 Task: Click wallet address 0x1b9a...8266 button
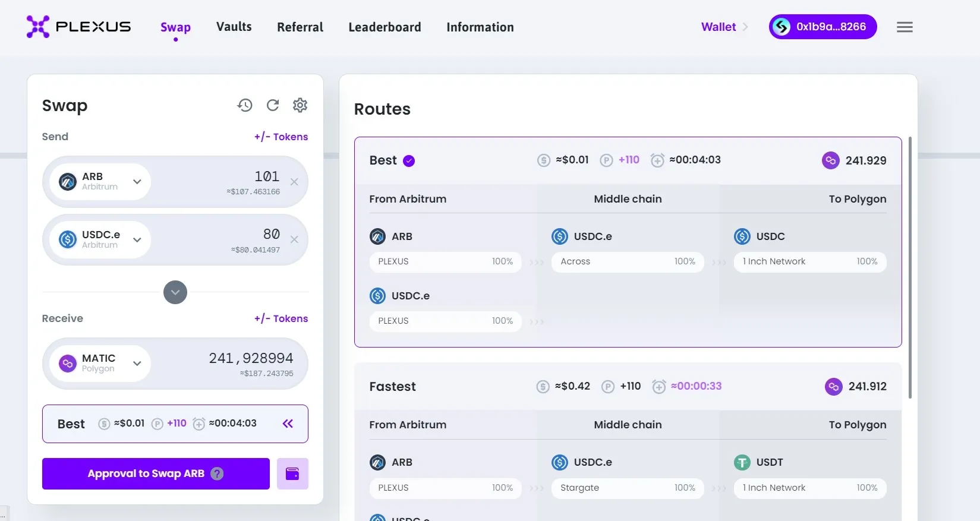pos(823,27)
